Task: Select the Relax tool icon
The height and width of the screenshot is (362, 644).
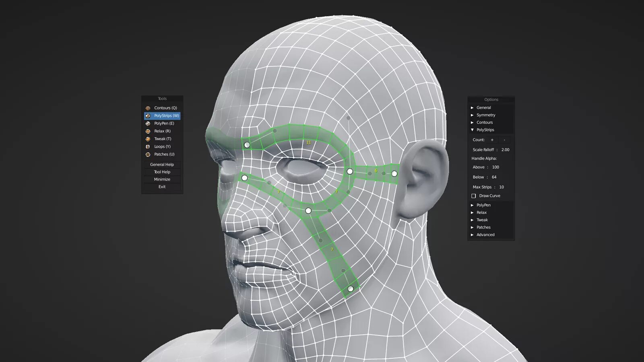Action: coord(148,131)
